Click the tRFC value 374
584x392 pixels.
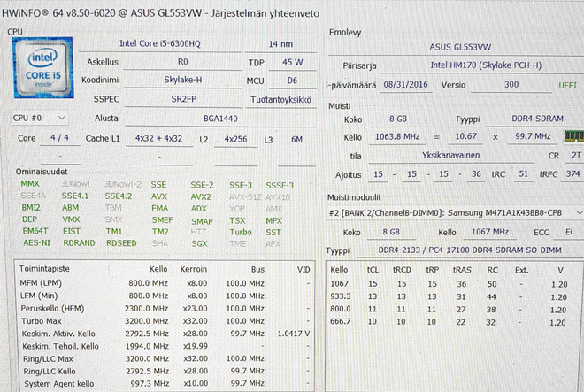(572, 174)
